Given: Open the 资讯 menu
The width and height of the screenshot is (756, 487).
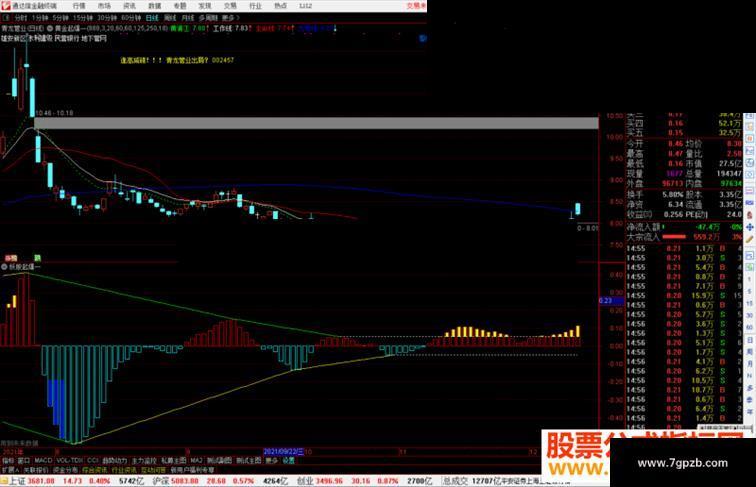Looking at the screenshot, I should click(129, 6).
